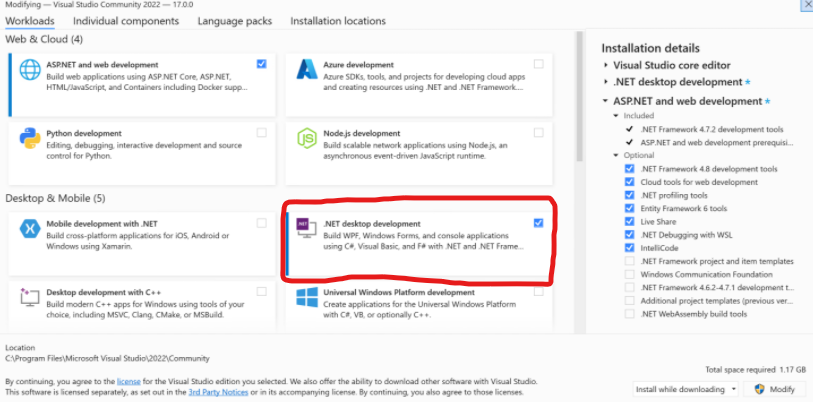Check Mobile development with .NET workload
Image resolution: width=813 pixels, height=402 pixels.
261,223
